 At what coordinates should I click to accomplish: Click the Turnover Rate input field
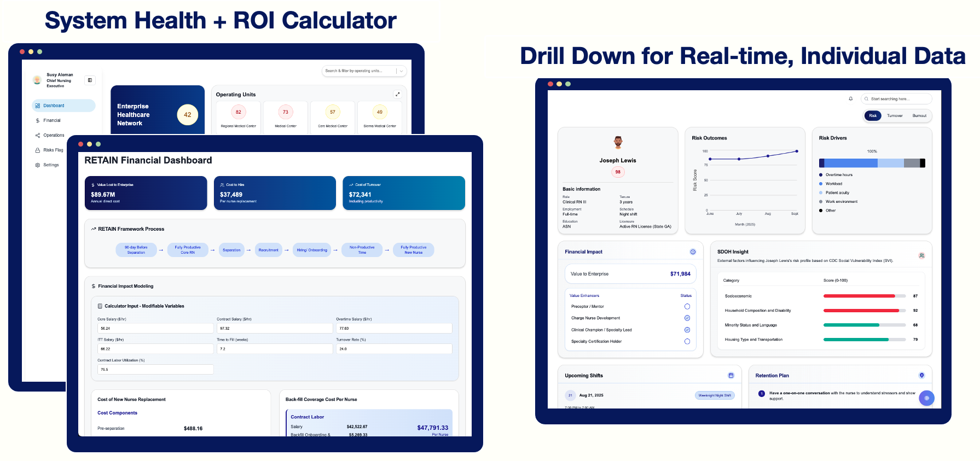[x=394, y=349]
